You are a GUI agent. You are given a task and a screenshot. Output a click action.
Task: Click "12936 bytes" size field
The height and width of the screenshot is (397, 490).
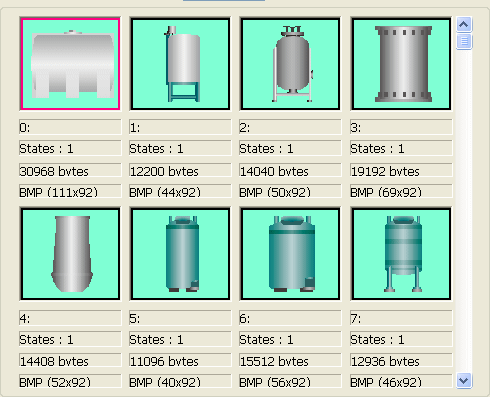401,361
